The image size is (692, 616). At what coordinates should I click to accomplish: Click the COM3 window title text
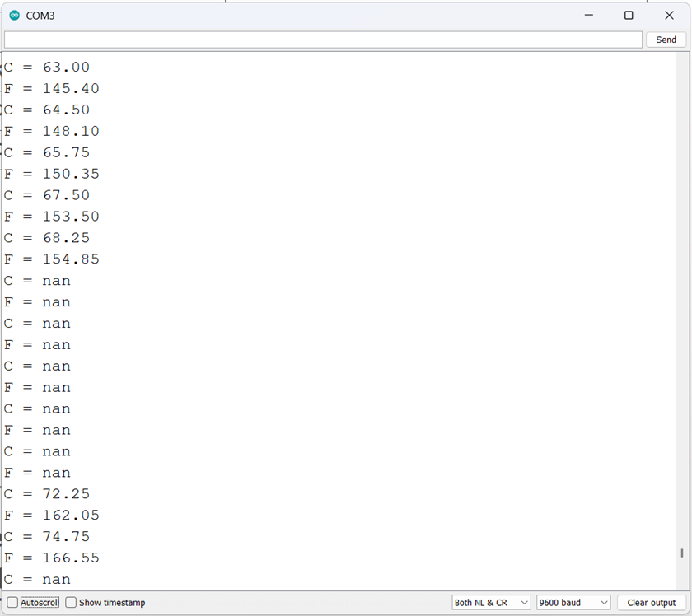[x=40, y=16]
